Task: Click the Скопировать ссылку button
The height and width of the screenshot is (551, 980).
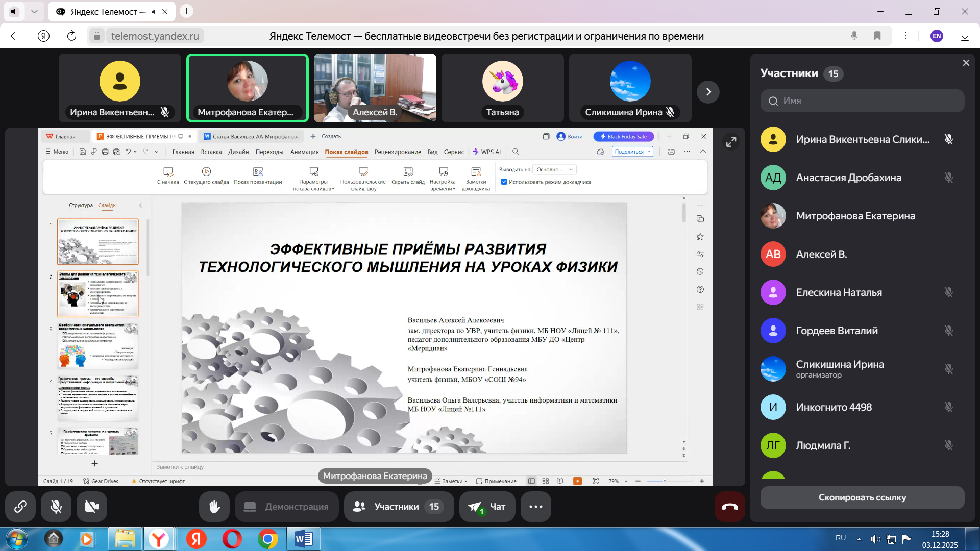Action: pos(862,497)
